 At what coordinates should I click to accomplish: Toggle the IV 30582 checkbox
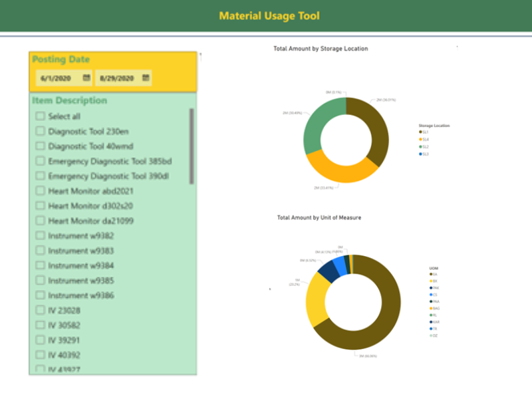coord(41,325)
